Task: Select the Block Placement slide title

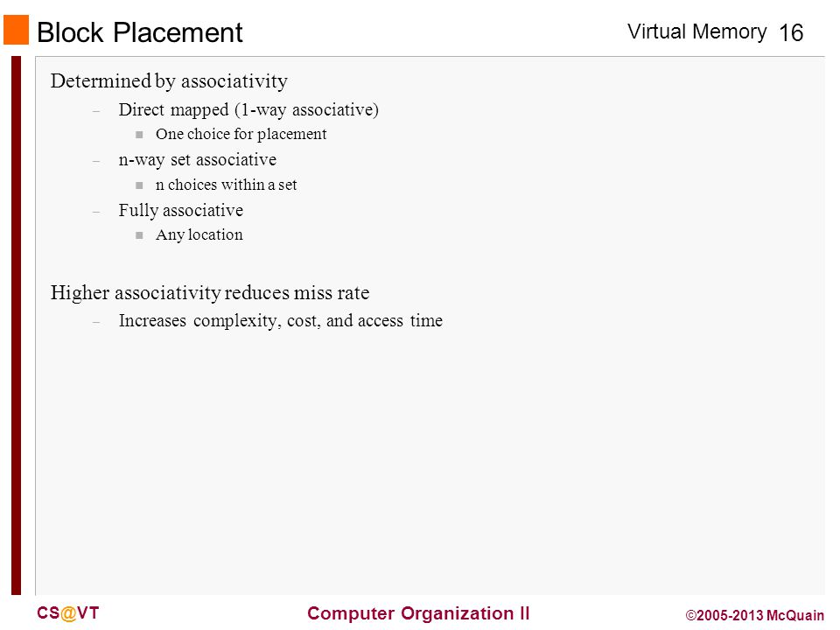Action: coord(140,32)
